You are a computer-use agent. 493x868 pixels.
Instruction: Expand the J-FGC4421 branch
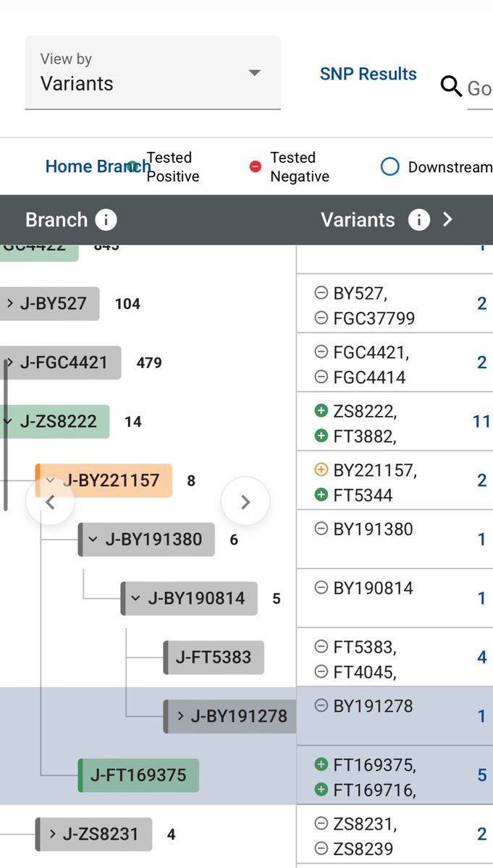point(9,362)
